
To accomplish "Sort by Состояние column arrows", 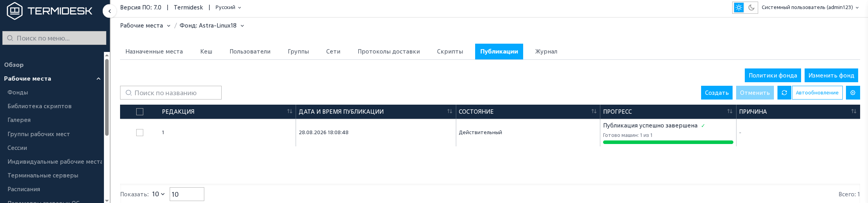I will coord(594,112).
